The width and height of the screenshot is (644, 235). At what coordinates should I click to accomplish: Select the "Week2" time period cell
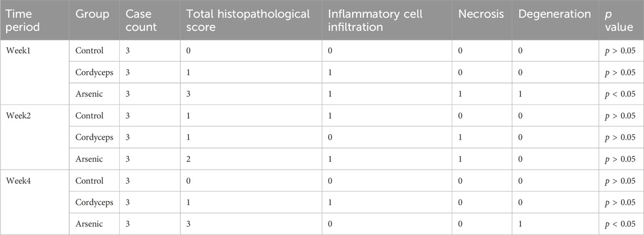tap(18, 116)
